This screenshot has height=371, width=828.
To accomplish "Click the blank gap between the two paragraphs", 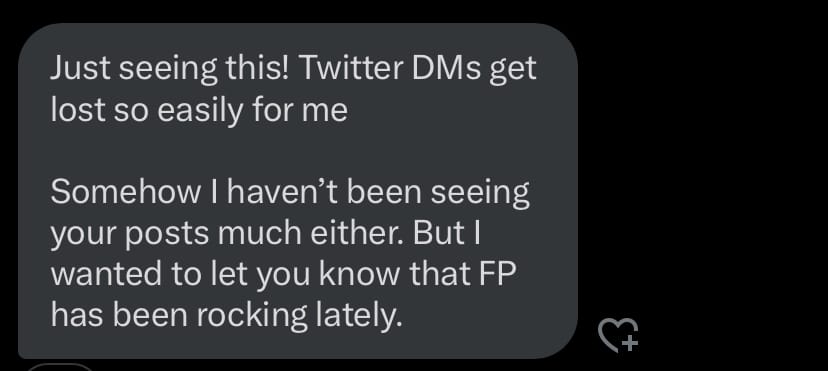I will pyautogui.click(x=298, y=151).
